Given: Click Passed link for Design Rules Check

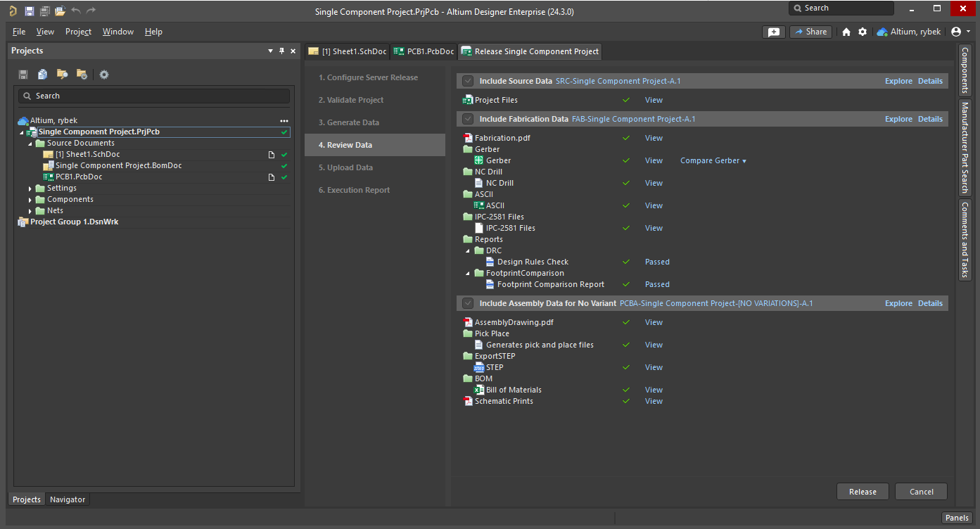Looking at the screenshot, I should click(x=657, y=262).
